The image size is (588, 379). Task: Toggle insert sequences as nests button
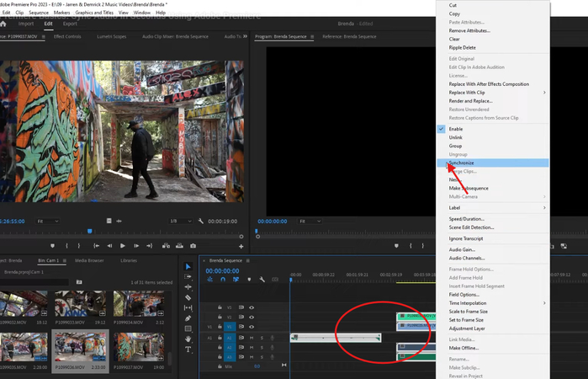(209, 280)
